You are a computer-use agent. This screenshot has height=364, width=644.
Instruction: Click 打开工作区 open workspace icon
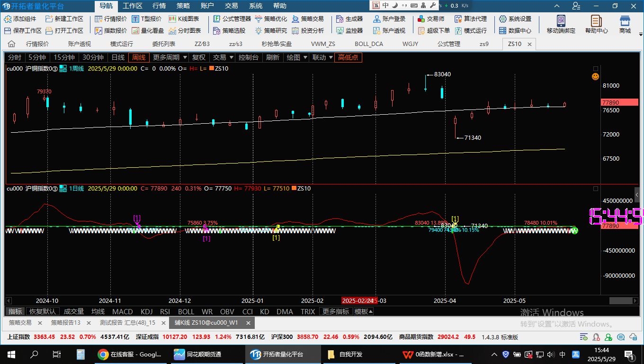click(x=49, y=30)
